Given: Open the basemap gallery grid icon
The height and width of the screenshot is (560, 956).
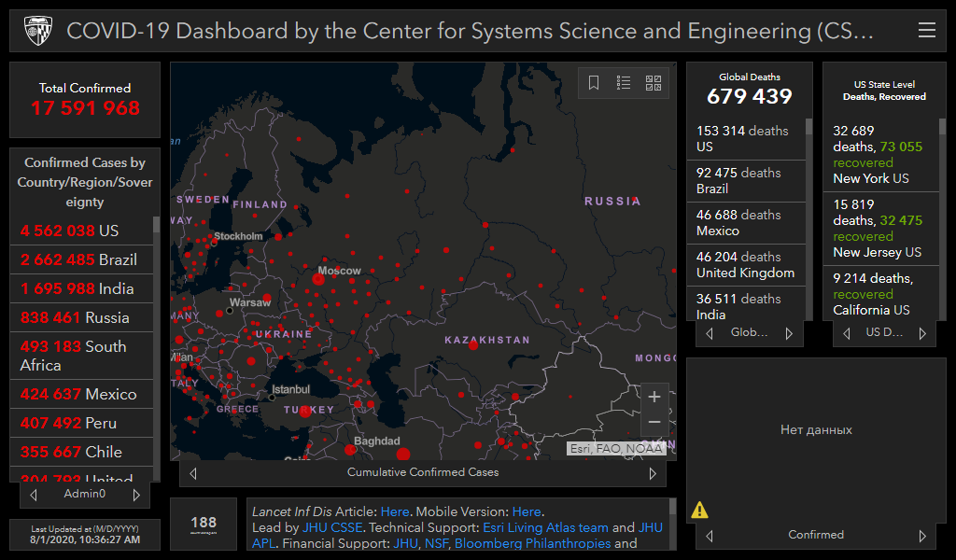Looking at the screenshot, I should pyautogui.click(x=654, y=83).
